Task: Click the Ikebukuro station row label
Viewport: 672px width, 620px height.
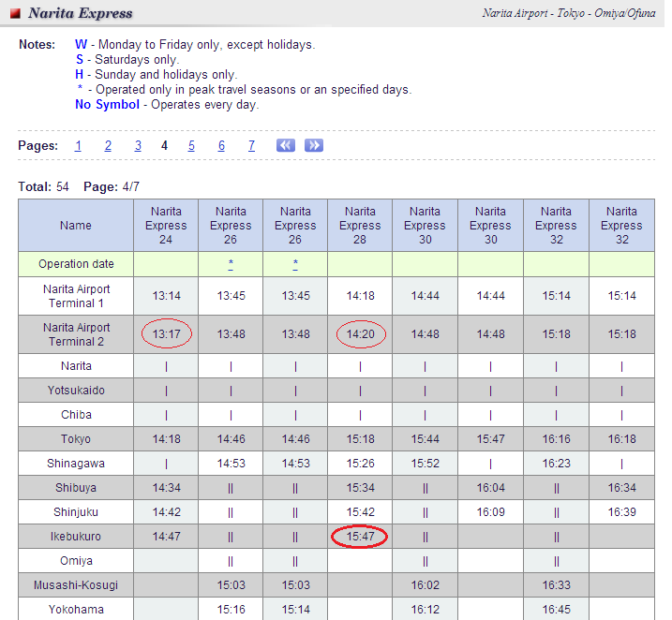Action: 76,537
